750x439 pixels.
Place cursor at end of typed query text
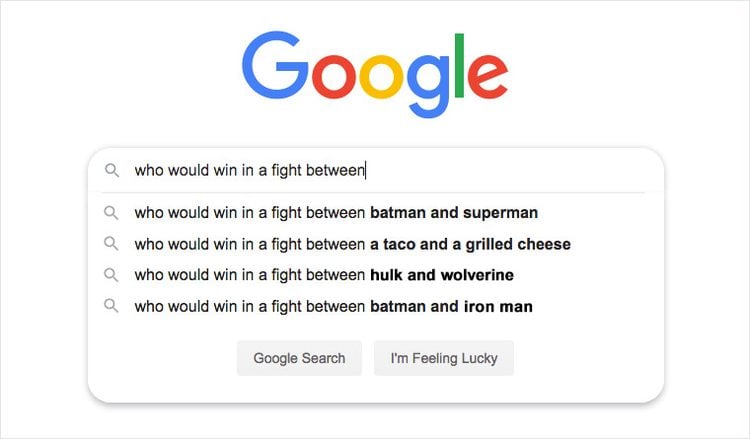click(366, 171)
